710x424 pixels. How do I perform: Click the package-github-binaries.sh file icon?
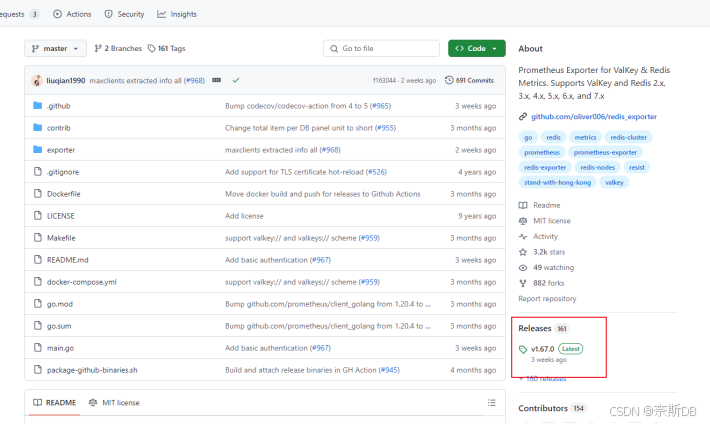pos(38,370)
